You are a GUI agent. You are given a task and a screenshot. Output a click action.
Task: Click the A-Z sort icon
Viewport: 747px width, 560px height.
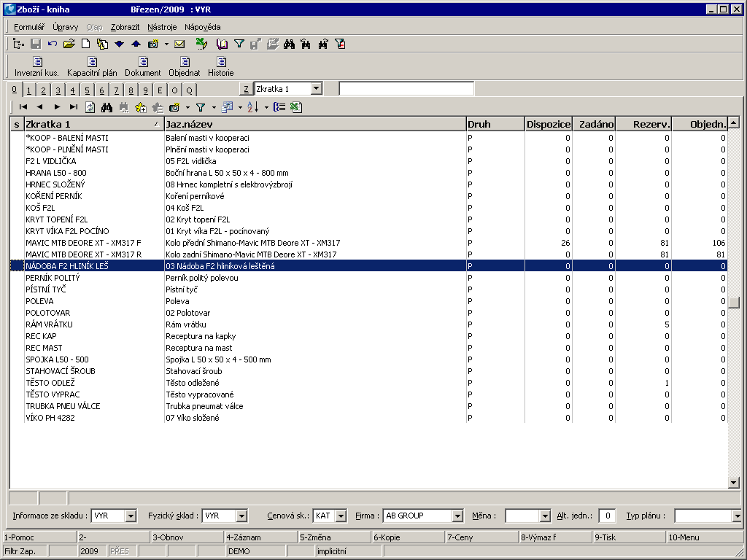[252, 107]
